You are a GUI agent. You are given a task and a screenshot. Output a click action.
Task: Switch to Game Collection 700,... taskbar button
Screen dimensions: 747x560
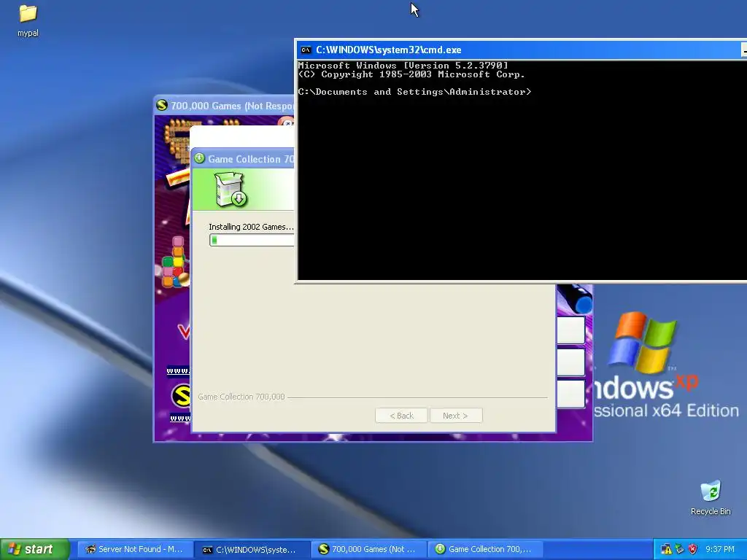485,549
